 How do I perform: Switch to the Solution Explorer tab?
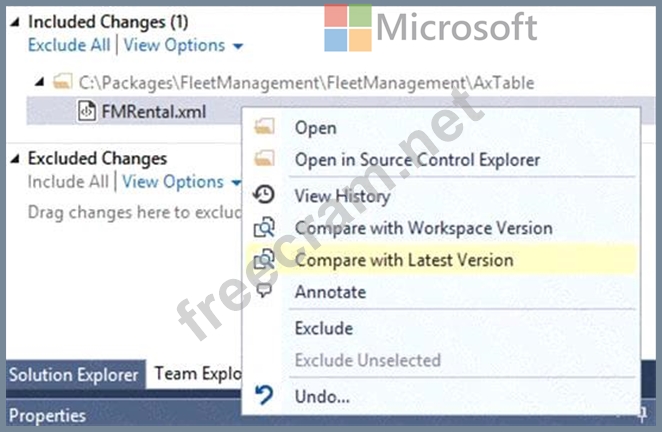point(73,375)
